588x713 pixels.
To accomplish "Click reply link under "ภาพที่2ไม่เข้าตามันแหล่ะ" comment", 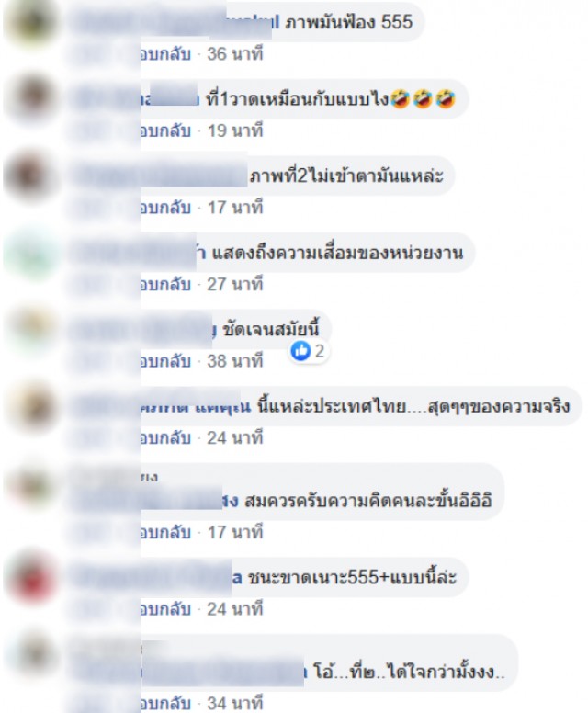I will coord(165,208).
